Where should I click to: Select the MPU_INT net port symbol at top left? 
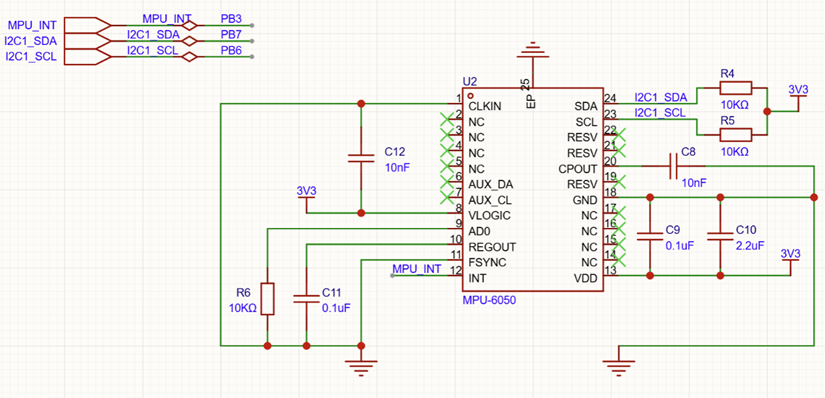coord(87,25)
